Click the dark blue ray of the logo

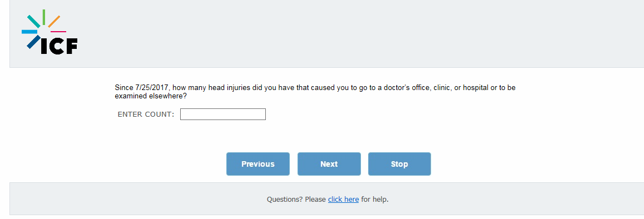click(x=34, y=42)
